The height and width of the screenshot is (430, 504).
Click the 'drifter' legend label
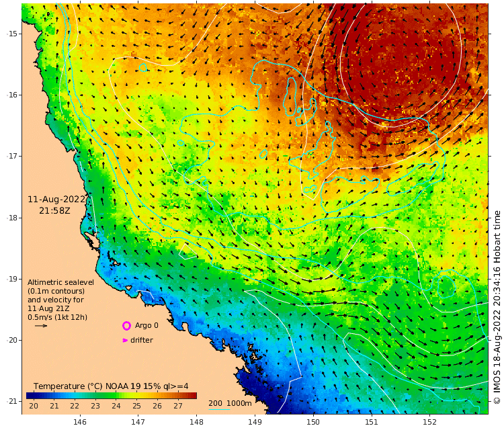pos(142,340)
